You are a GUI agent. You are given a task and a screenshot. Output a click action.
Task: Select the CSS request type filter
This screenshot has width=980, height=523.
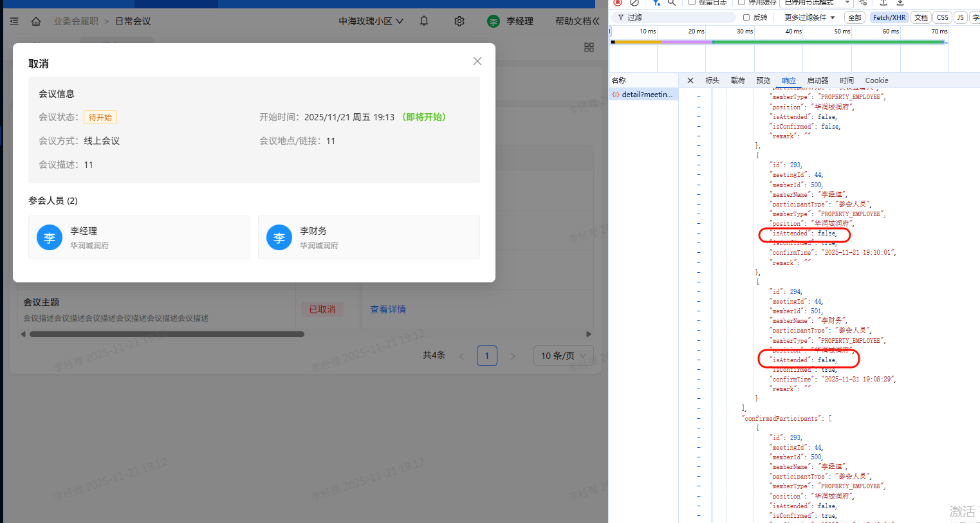(x=942, y=17)
